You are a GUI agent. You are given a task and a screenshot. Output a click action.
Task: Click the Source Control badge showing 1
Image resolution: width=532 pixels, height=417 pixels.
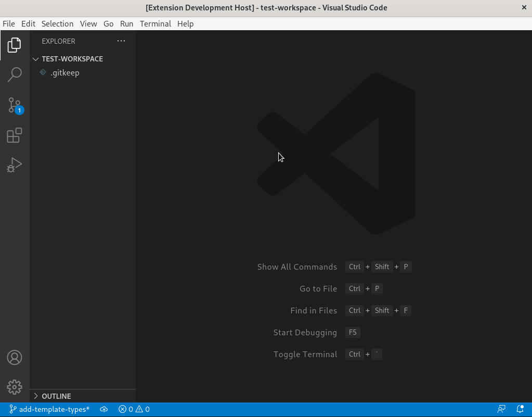pos(19,110)
